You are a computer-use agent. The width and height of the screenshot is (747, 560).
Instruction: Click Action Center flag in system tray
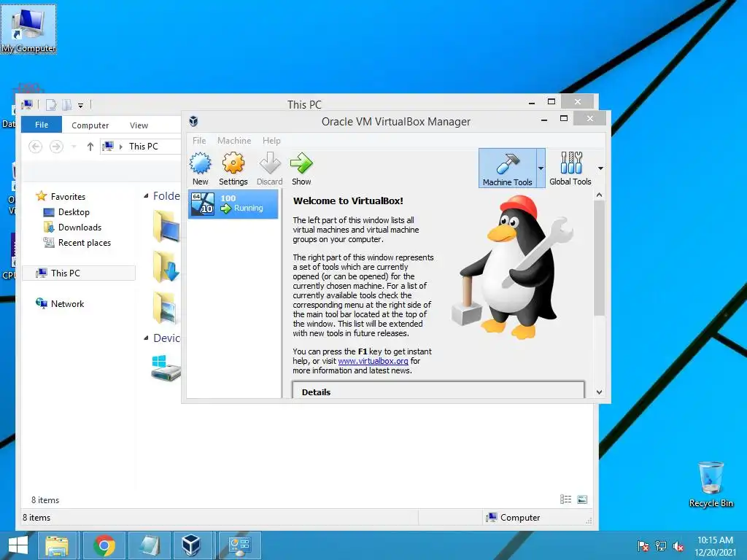(x=643, y=546)
